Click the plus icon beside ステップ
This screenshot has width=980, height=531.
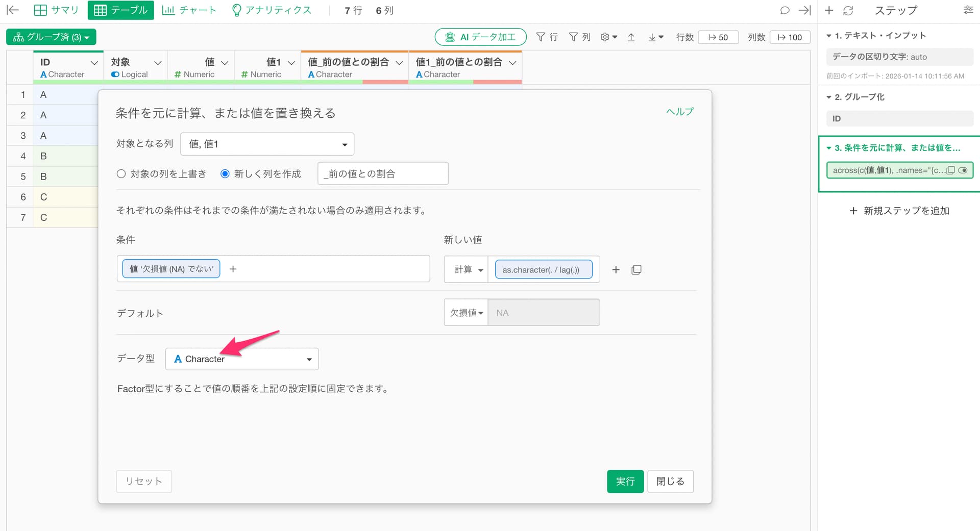click(829, 10)
